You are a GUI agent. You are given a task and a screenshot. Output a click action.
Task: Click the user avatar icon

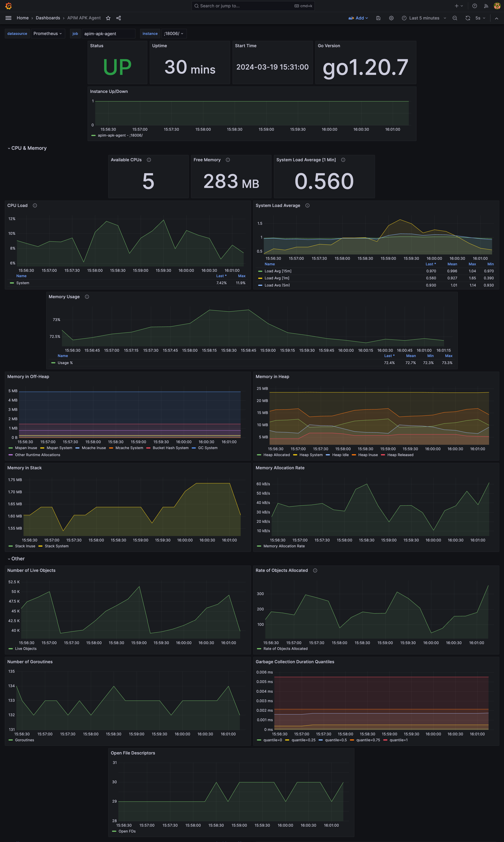click(497, 6)
